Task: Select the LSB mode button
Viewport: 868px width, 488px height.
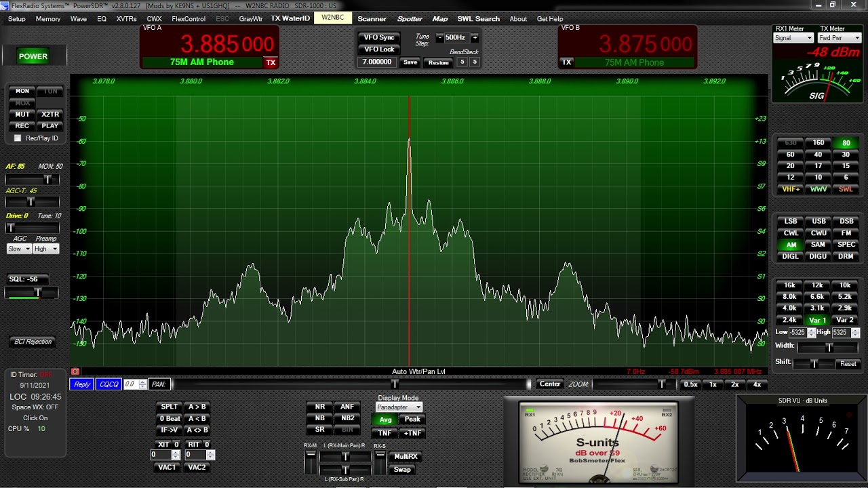Action: click(791, 222)
